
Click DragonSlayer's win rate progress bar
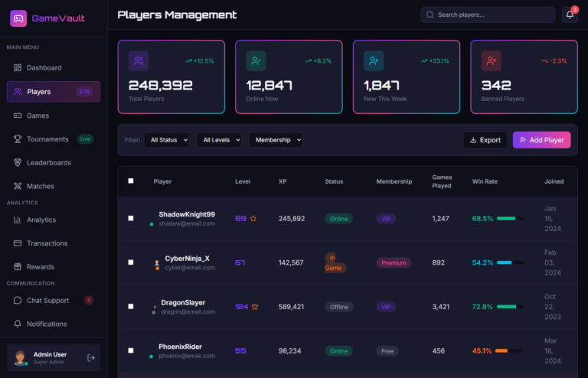coord(510,307)
